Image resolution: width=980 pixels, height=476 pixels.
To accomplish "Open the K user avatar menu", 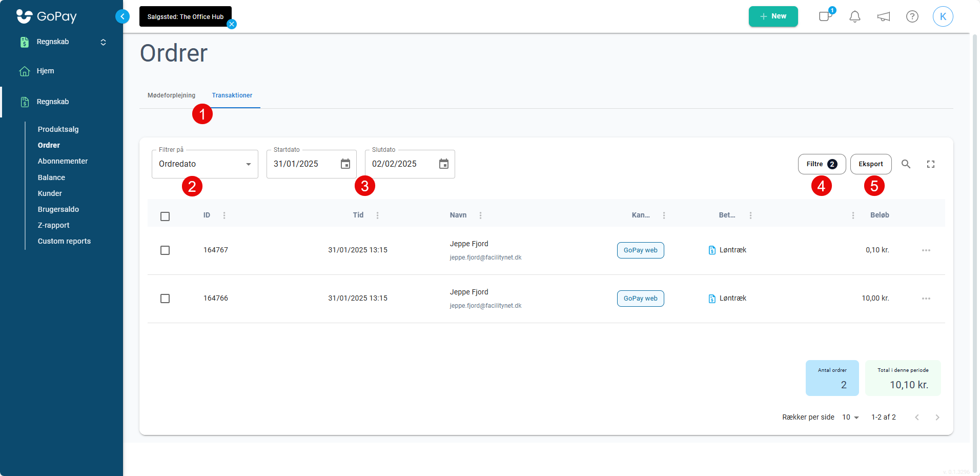I will pos(943,16).
